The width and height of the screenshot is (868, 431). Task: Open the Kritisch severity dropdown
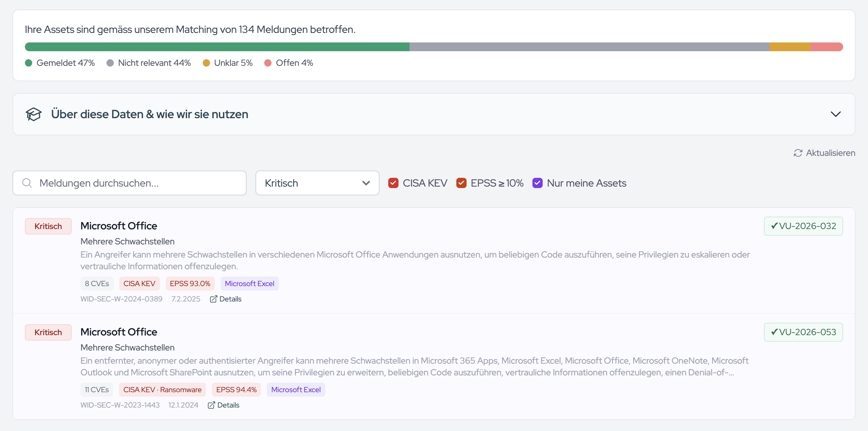point(317,183)
